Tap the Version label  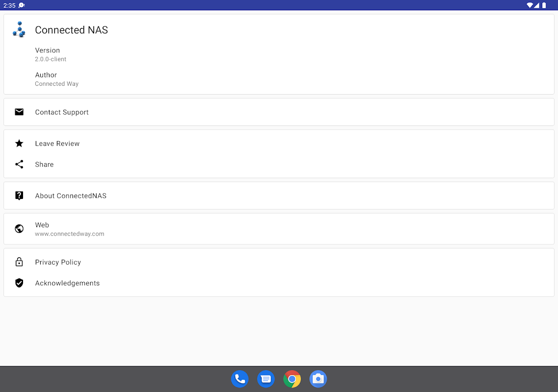coord(48,50)
